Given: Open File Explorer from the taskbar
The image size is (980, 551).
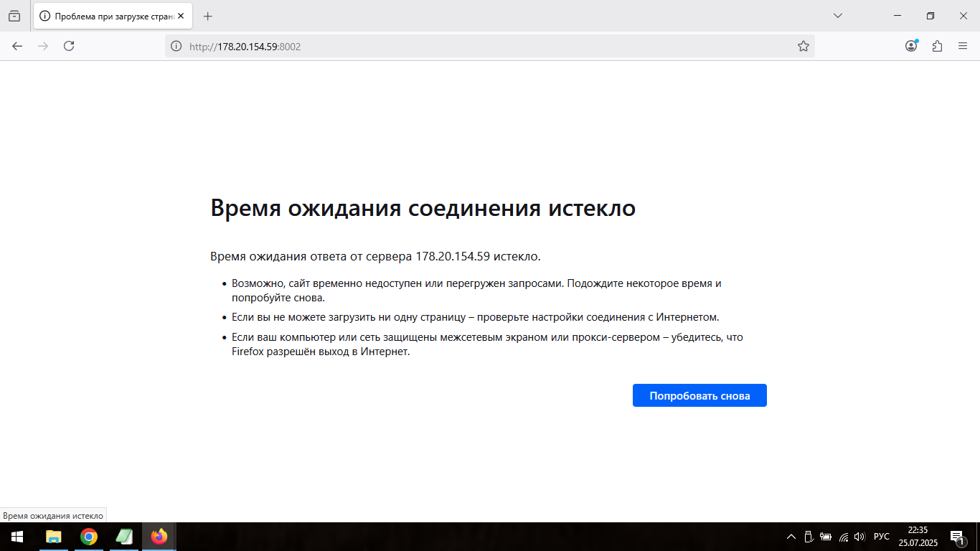Looking at the screenshot, I should [54, 537].
